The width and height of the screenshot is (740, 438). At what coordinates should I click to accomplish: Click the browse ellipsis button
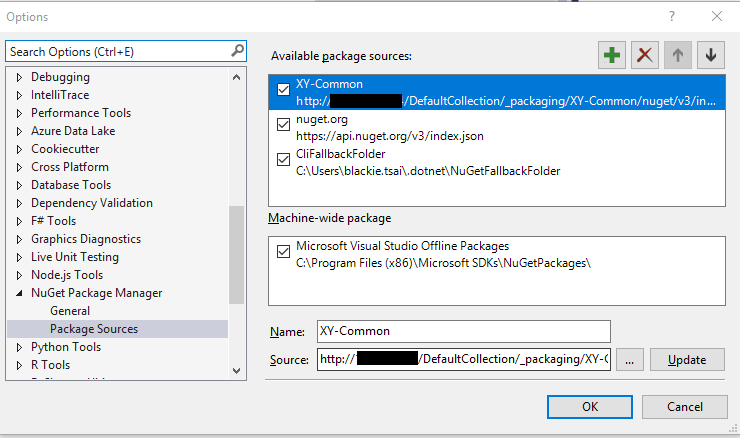coord(629,359)
